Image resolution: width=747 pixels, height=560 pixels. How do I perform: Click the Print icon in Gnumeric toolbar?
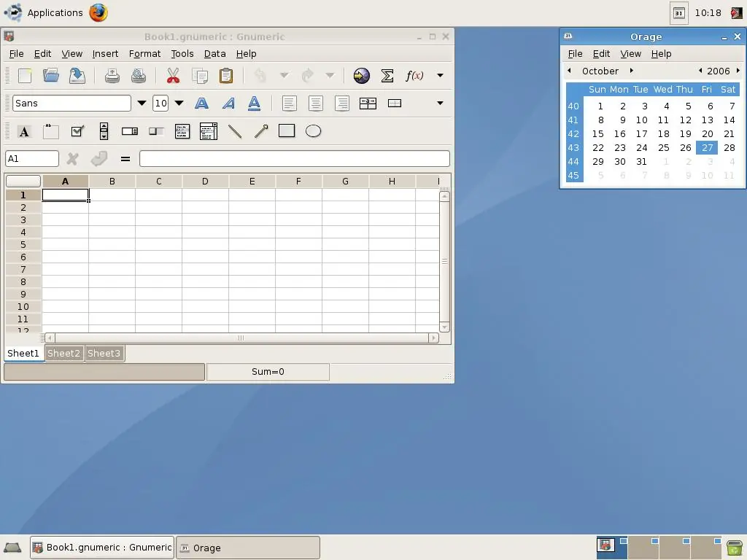click(112, 76)
